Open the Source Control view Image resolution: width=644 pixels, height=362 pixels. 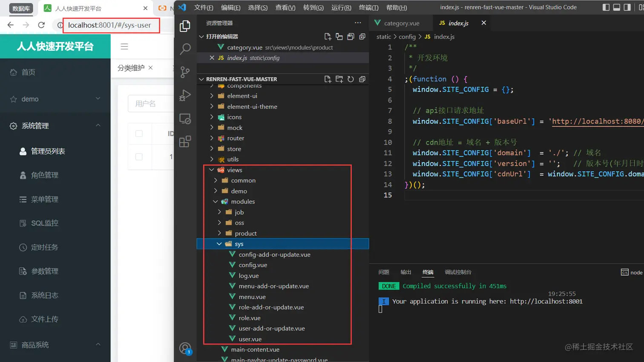185,72
